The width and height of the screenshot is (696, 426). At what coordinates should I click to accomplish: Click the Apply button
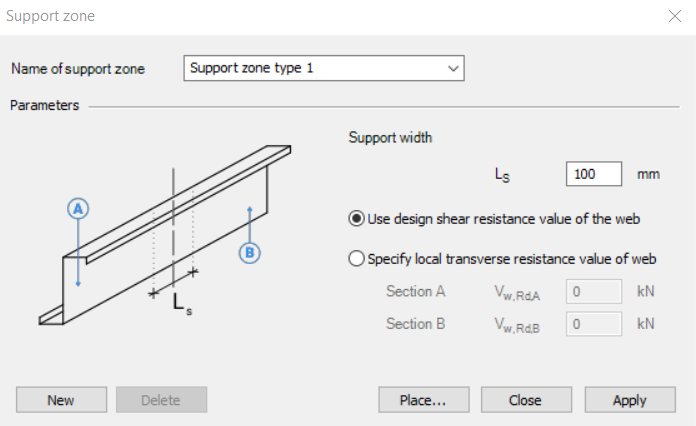coord(630,400)
